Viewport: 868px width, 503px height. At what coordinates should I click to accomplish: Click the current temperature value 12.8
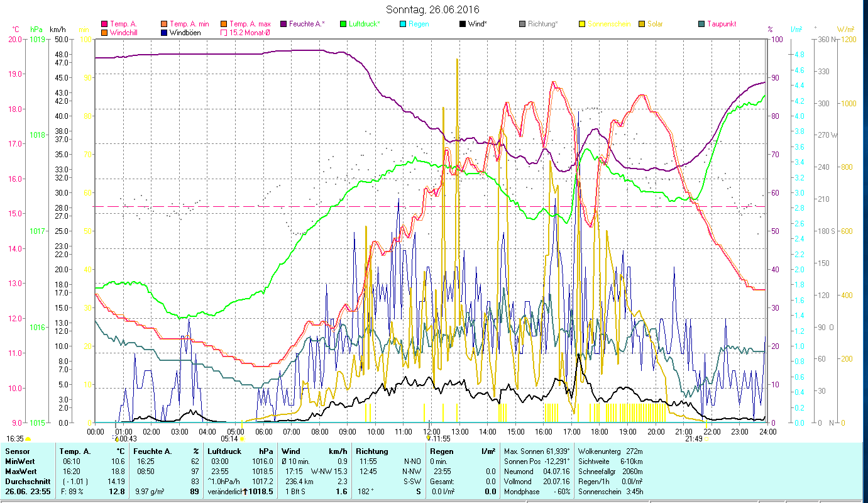pos(117,492)
